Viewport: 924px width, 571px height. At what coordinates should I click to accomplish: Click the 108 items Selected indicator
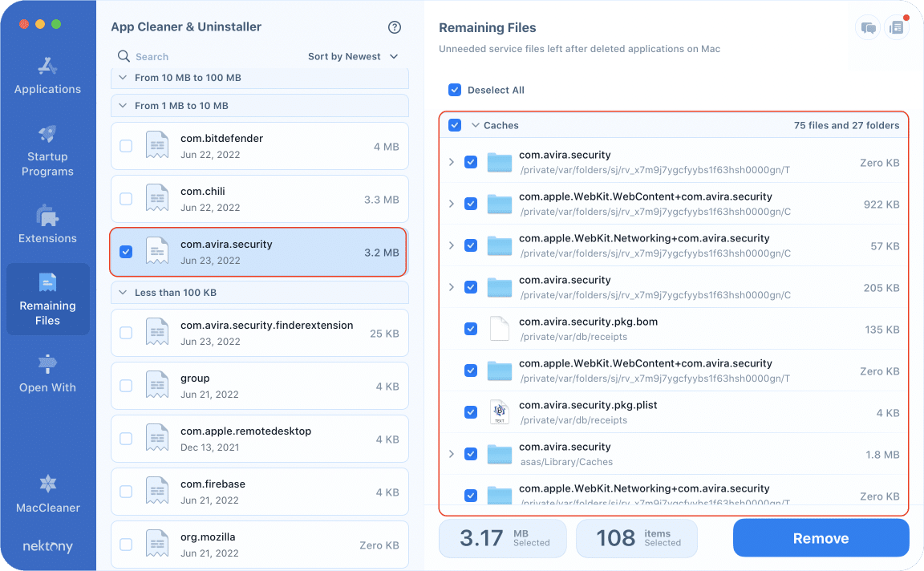[637, 538]
